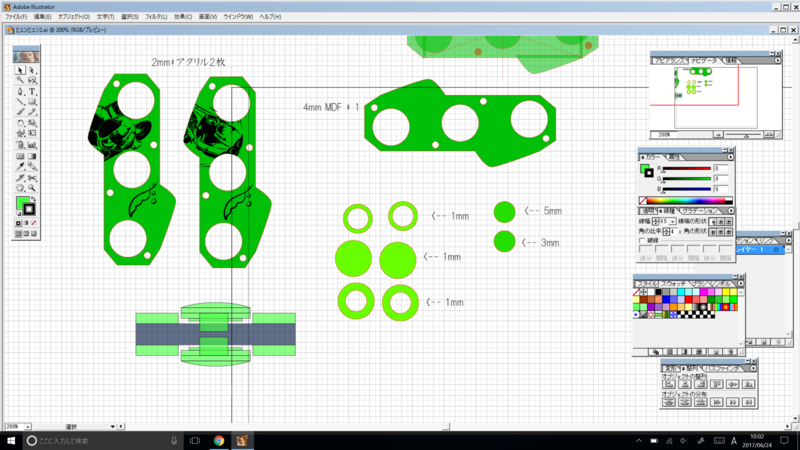Set toolbox mode to Gradient
The image size is (800, 450).
point(26,223)
